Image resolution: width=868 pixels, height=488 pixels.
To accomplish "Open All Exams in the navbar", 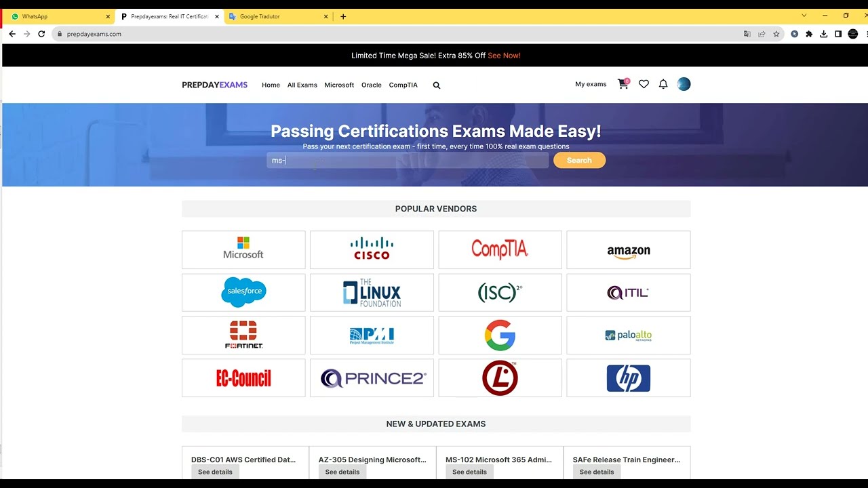I will click(x=302, y=85).
